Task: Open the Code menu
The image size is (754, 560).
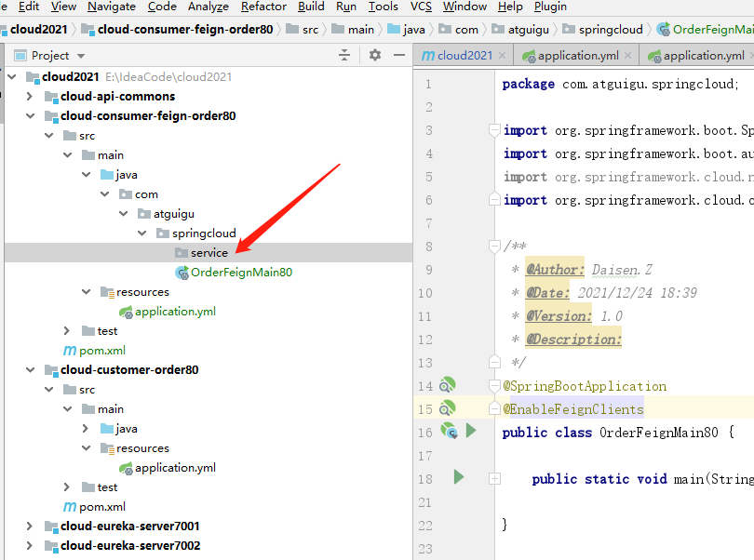Action: (162, 7)
